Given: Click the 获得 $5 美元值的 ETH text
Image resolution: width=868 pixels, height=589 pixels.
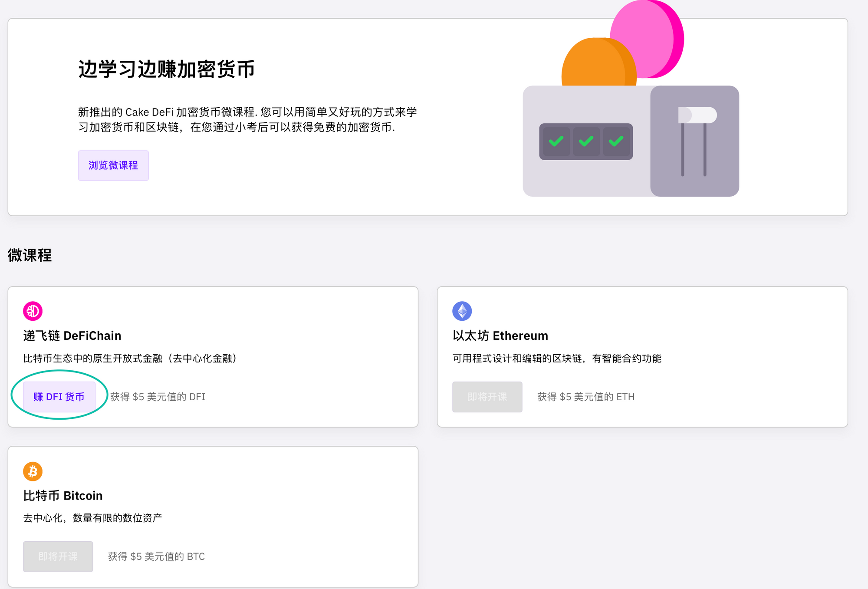Looking at the screenshot, I should tap(586, 397).
